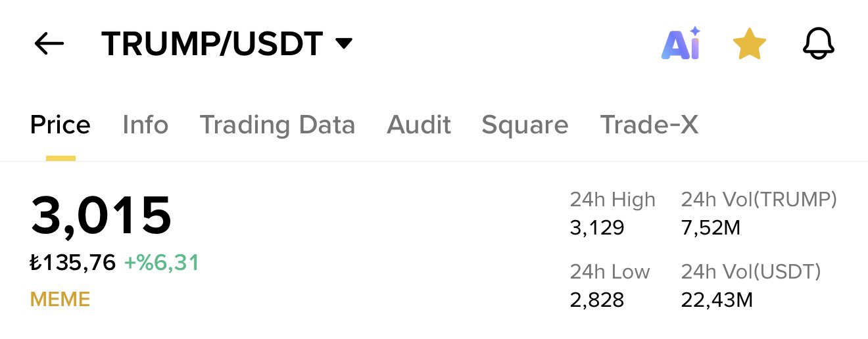Tap the ₺135,76 lira price value
The height and width of the screenshot is (339, 868).
[73, 263]
